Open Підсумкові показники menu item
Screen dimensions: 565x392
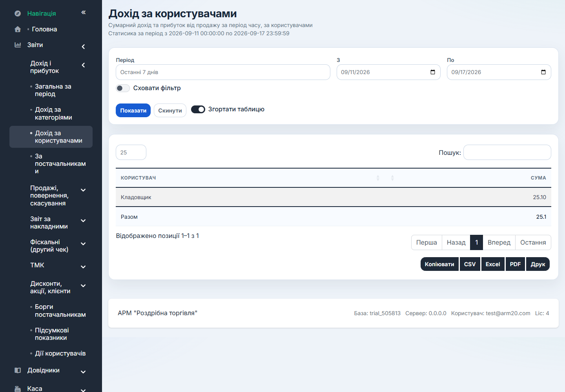click(52, 334)
